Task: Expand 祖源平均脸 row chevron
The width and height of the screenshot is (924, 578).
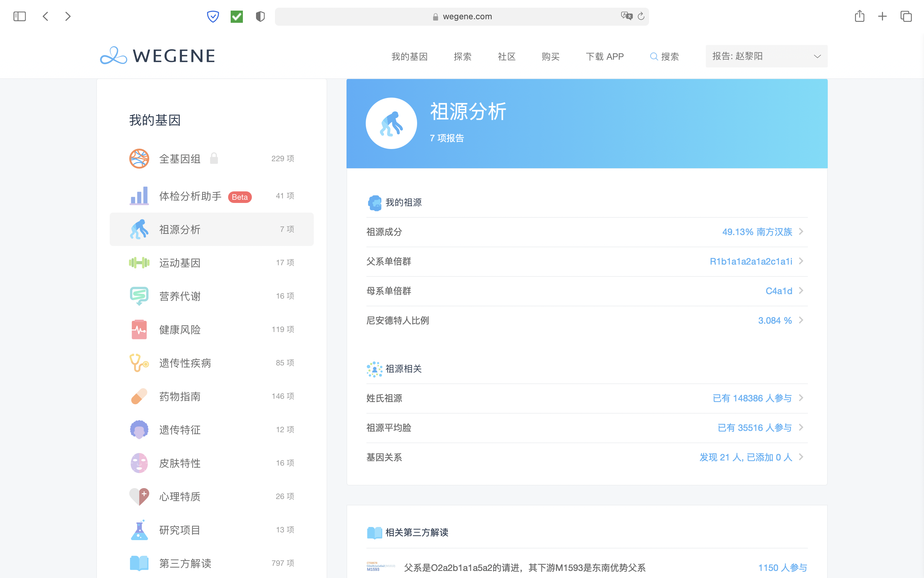Action: pos(801,427)
